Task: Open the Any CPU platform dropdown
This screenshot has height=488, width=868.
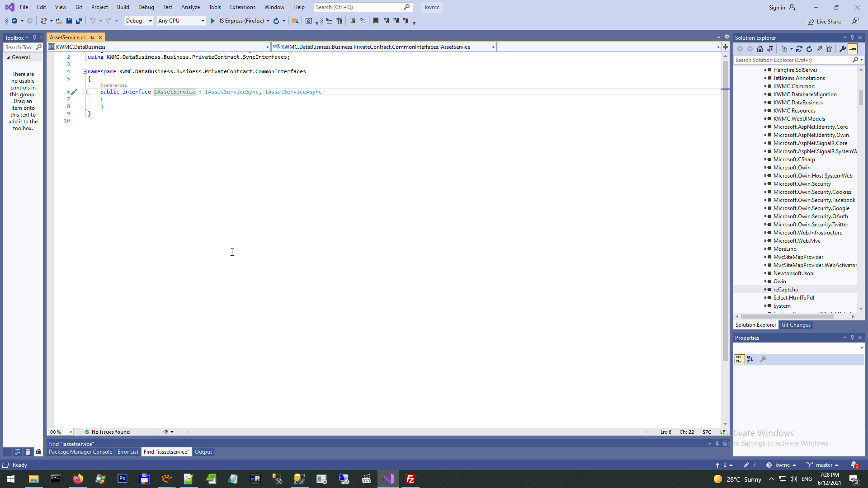Action: click(181, 21)
